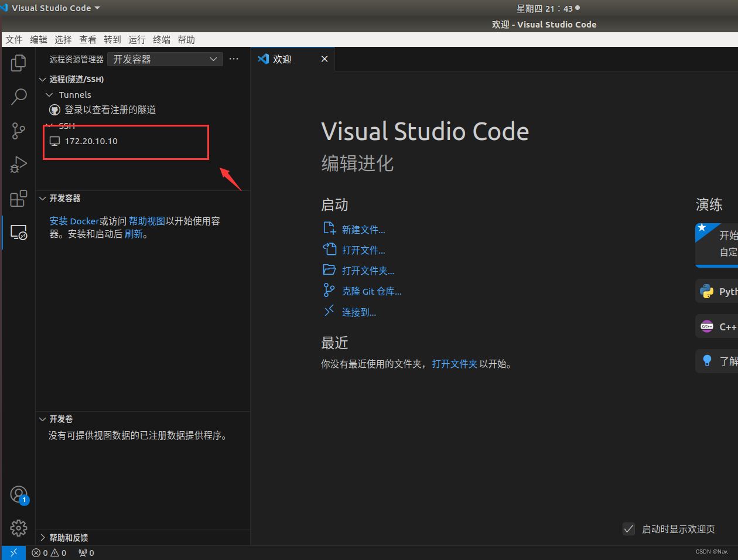738x560 pixels.
Task: Click the 打开文件夹... link under 启动
Action: (x=368, y=271)
